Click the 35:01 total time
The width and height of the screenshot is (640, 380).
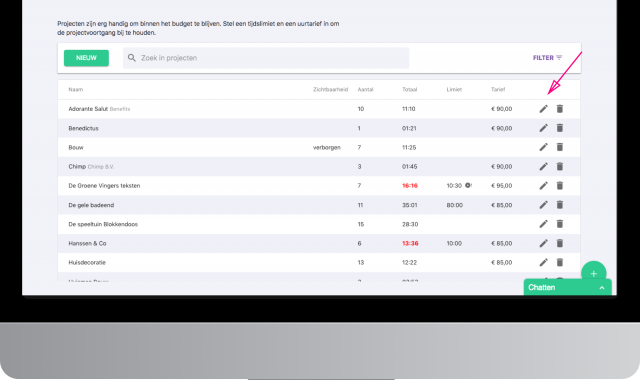[x=409, y=205]
